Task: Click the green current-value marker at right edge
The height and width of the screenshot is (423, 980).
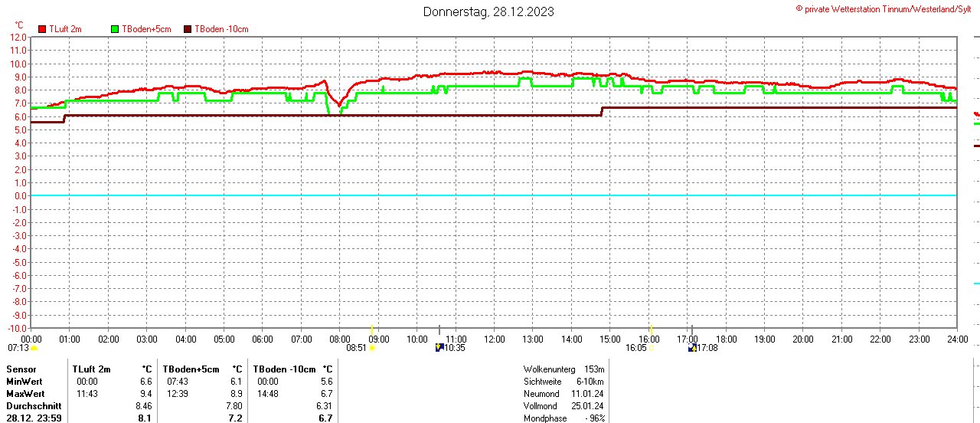Action: coord(976,123)
